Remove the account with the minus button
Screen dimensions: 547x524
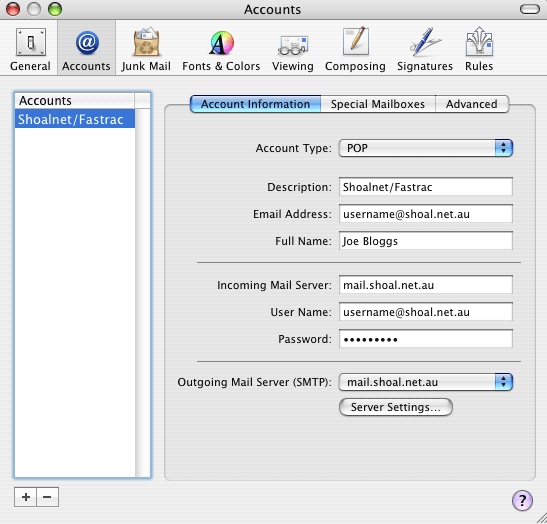[x=47, y=497]
